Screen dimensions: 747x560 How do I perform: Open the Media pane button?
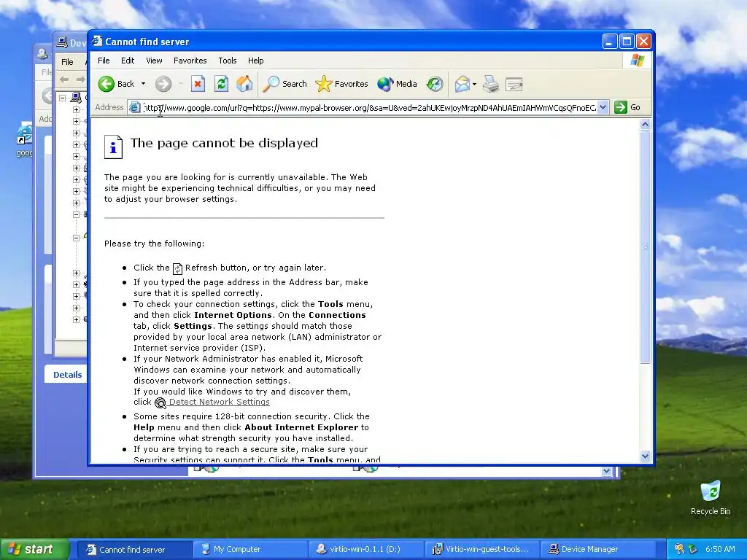click(x=397, y=84)
